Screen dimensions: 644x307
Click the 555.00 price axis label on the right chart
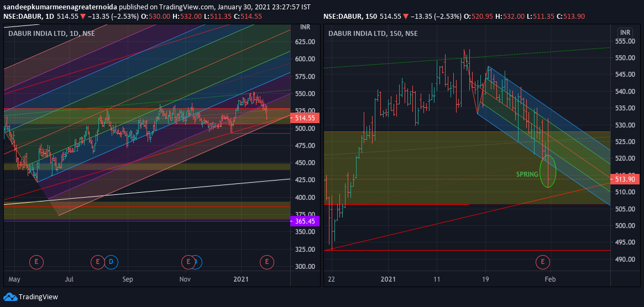click(x=625, y=41)
